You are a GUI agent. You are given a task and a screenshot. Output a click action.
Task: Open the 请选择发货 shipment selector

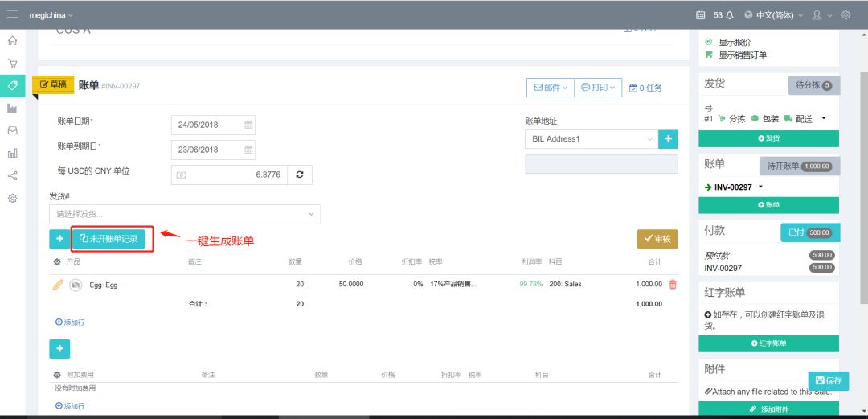tap(184, 214)
